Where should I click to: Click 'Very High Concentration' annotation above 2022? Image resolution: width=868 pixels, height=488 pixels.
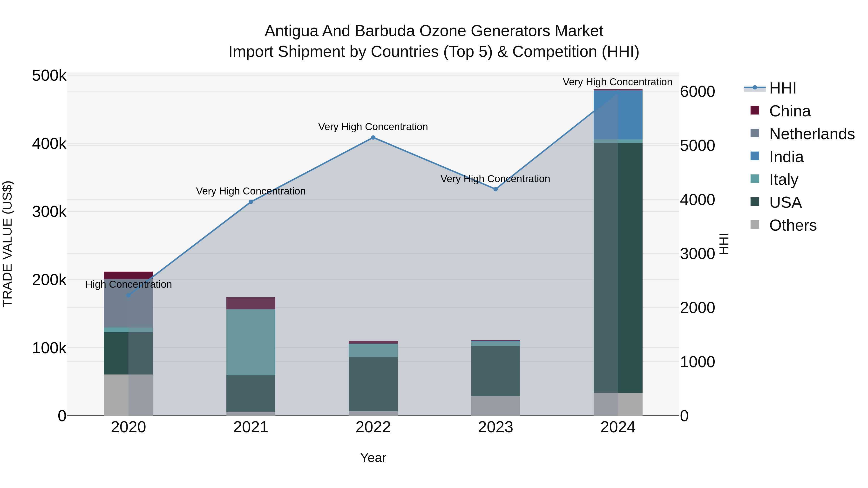coord(373,127)
